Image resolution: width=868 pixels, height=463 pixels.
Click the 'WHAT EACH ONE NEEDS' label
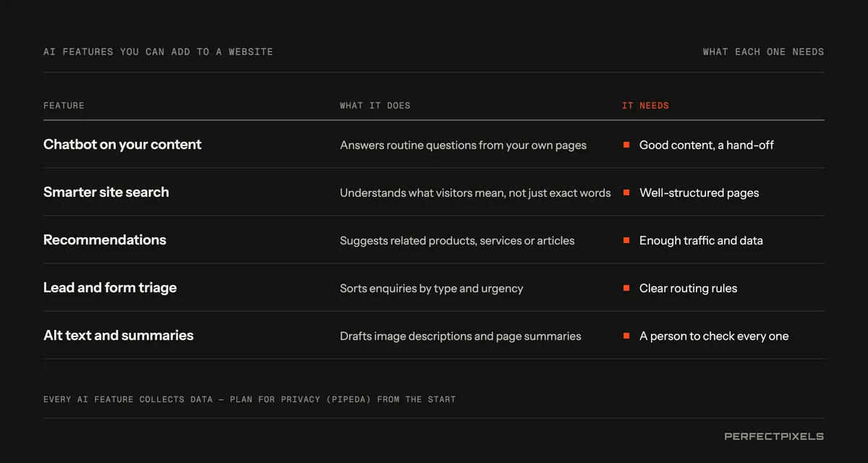coord(763,52)
